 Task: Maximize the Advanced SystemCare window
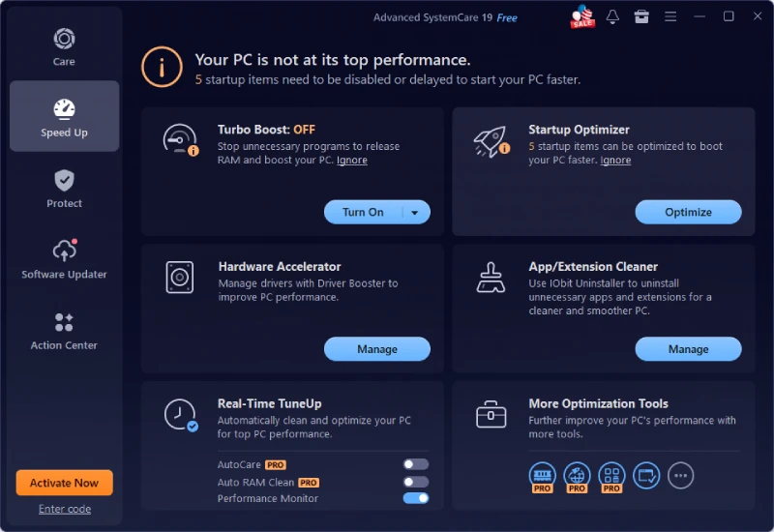point(729,16)
